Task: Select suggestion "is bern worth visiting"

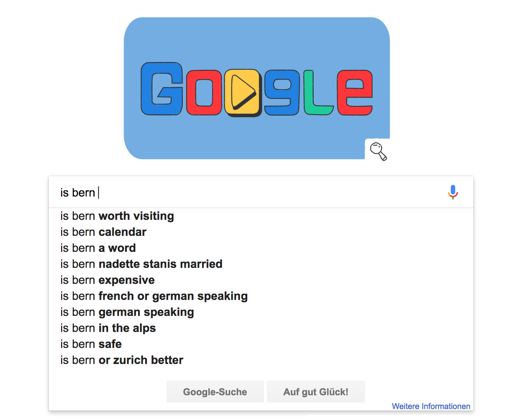Action: coord(117,216)
